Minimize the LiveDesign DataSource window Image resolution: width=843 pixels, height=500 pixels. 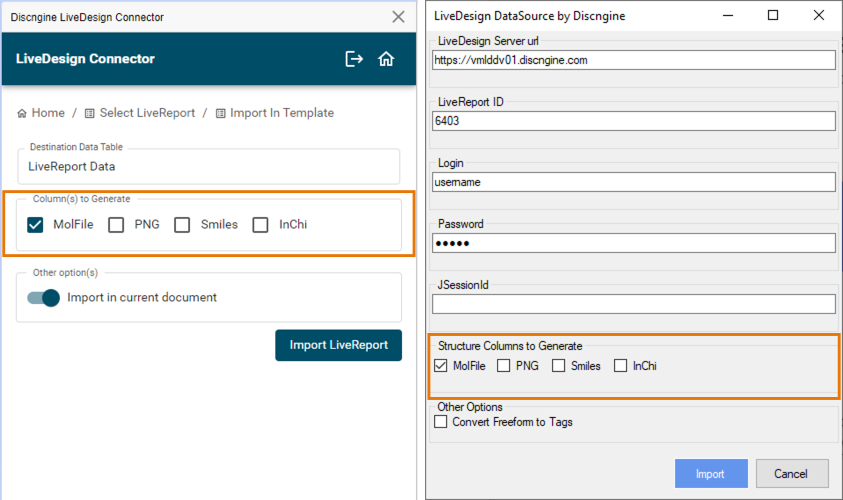[728, 16]
